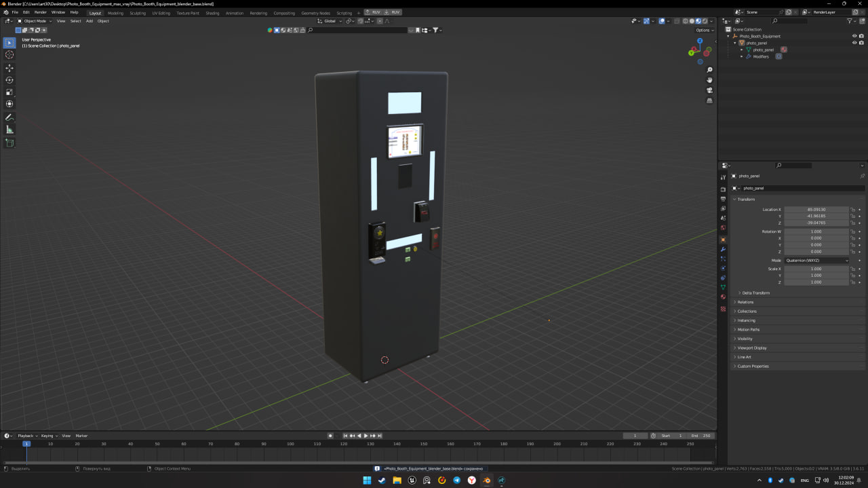Switch to the Shading workspace tab
868x488 pixels.
pos(212,13)
